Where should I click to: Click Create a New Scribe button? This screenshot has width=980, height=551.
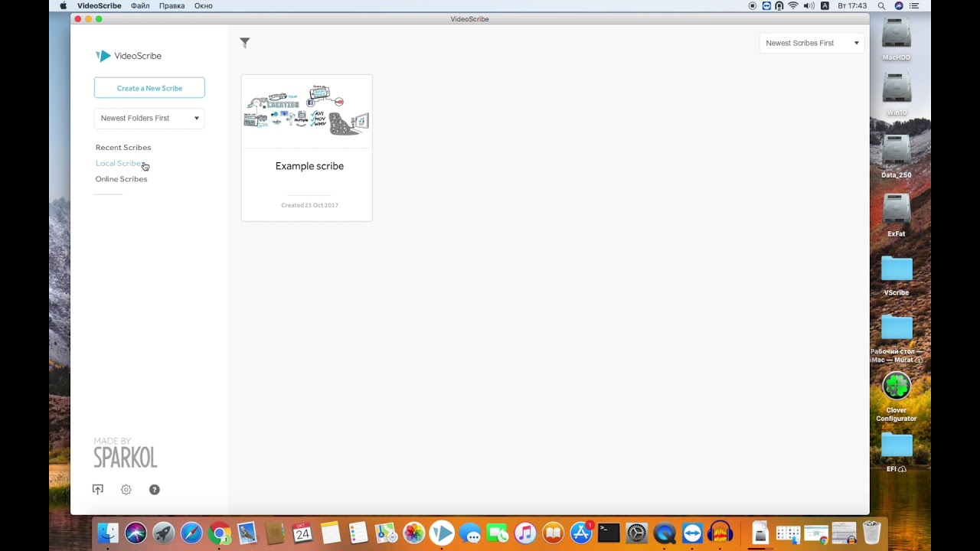[149, 88]
